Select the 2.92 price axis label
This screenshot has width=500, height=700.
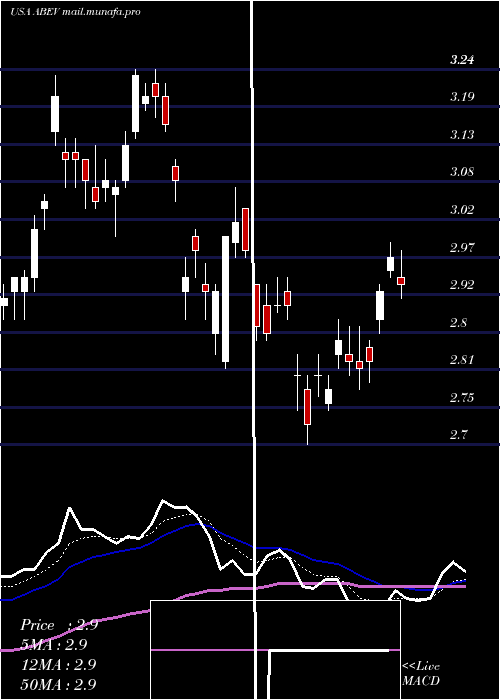point(462,284)
